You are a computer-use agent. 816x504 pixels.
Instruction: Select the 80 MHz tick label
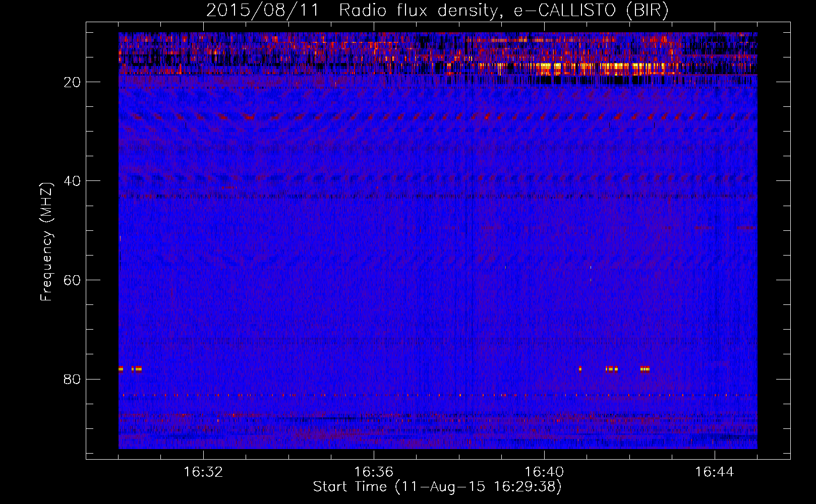72,380
